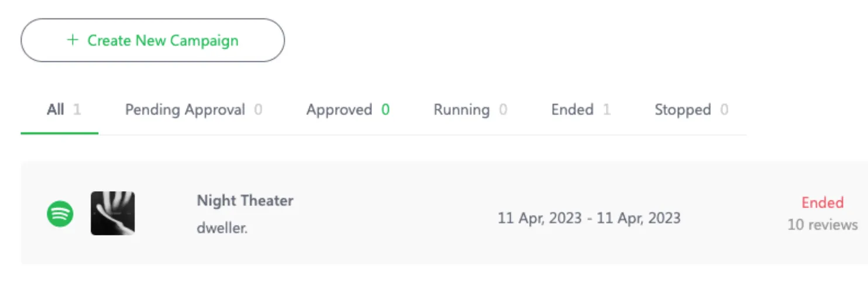Click the red Ended status label

[822, 203]
